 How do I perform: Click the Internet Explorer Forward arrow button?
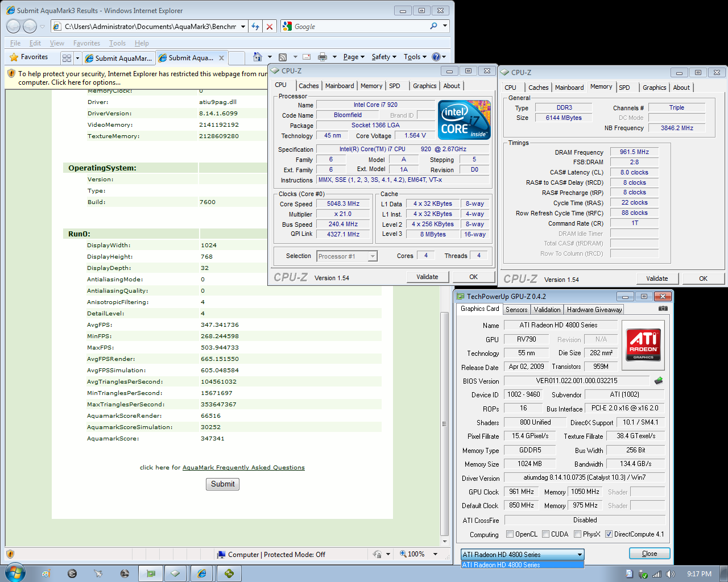(x=30, y=26)
